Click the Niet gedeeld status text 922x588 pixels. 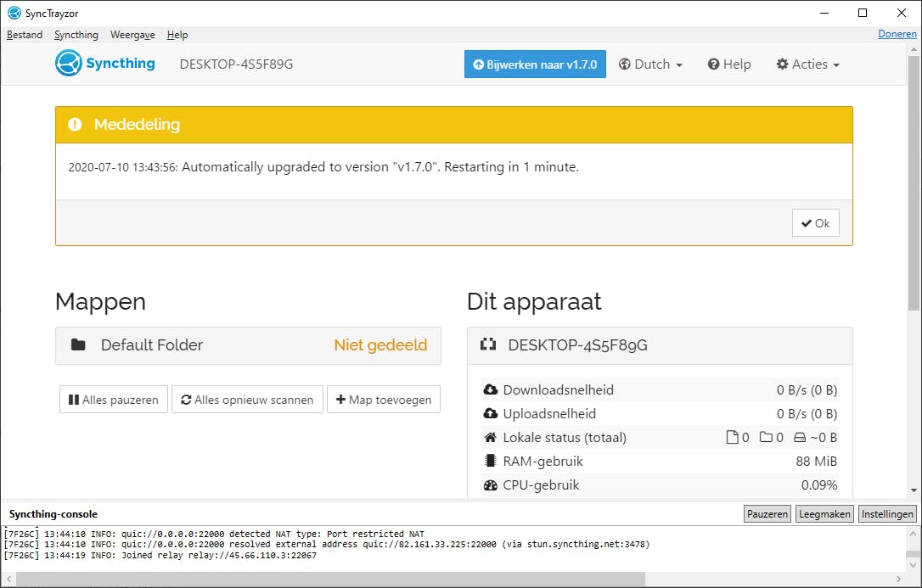point(380,344)
